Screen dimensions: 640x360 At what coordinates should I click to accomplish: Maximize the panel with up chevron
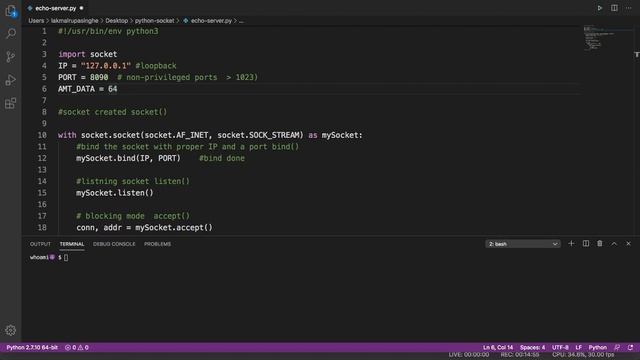coord(614,243)
